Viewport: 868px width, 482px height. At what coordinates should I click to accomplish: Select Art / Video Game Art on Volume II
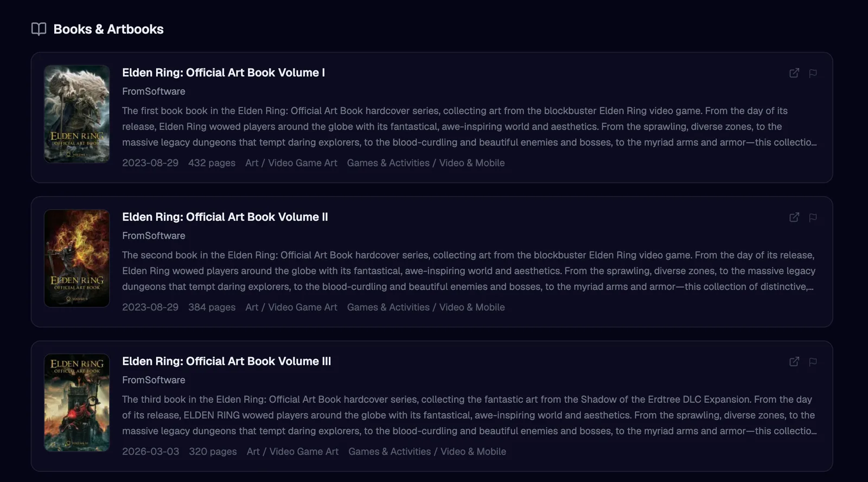point(291,307)
